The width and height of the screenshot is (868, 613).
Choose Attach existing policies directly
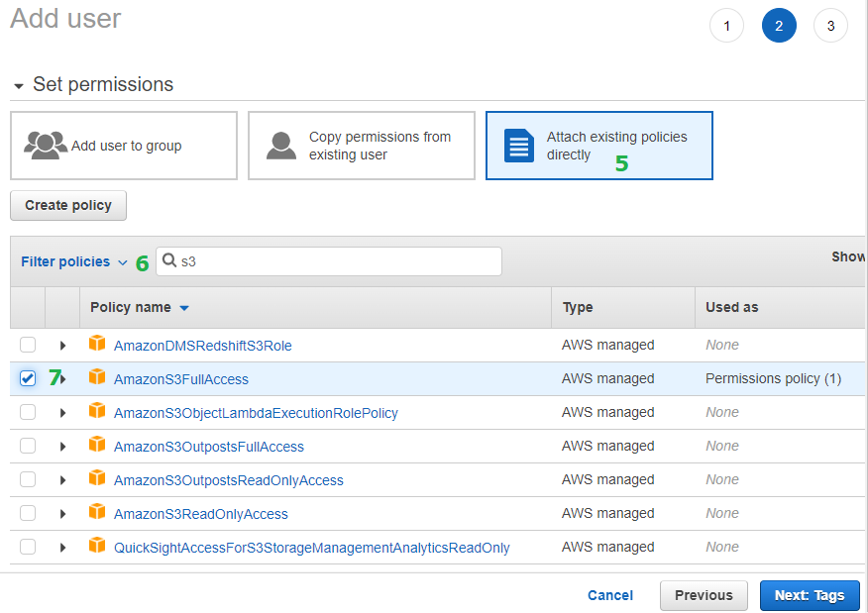(598, 146)
